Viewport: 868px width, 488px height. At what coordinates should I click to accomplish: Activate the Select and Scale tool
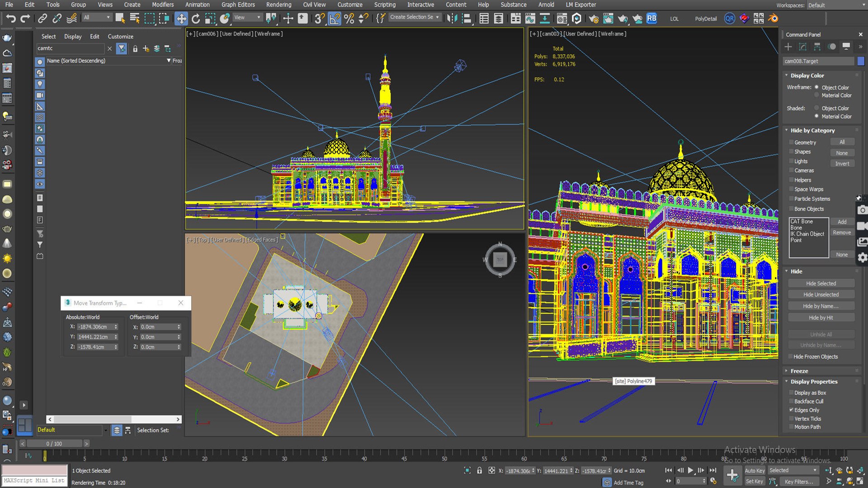point(210,19)
